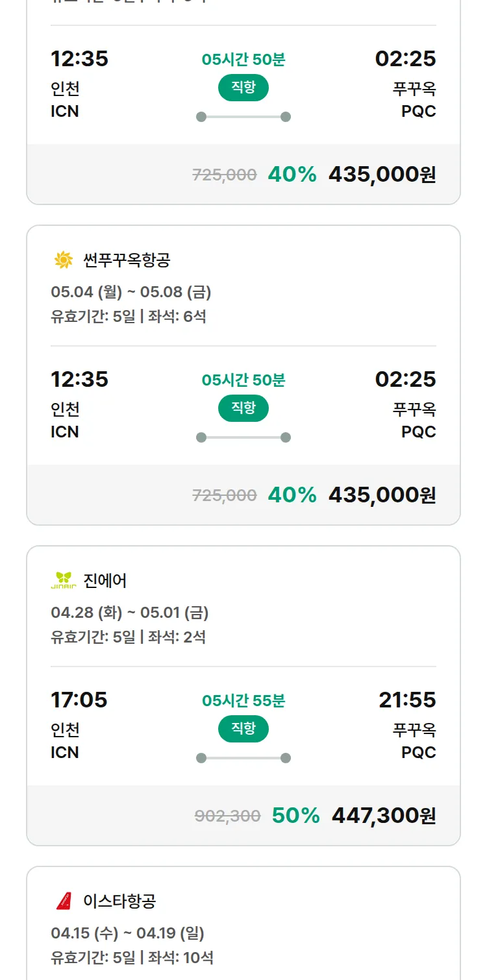The width and height of the screenshot is (487, 980).
Task: Select the 04.28 (화) ~ 05.01 (금) dates
Action: (x=129, y=613)
